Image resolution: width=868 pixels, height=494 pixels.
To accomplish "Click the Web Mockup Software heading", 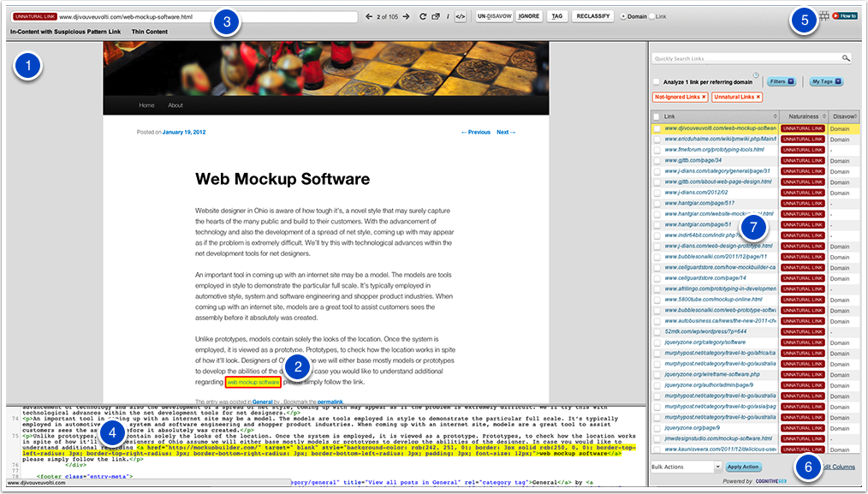I will 282,179.
